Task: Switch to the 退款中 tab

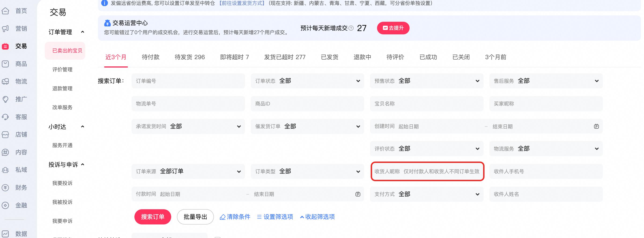Action: [362, 57]
